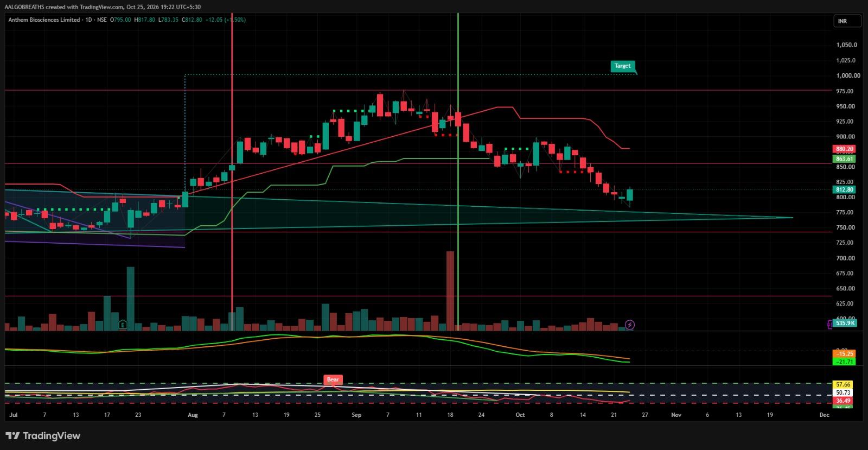Image resolution: width=868 pixels, height=450 pixels.
Task: Click the 1,050.00 price axis label
Action: pos(847,45)
